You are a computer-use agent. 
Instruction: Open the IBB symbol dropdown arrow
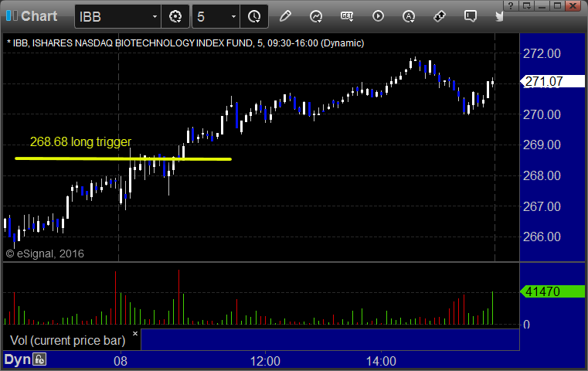[x=155, y=16]
